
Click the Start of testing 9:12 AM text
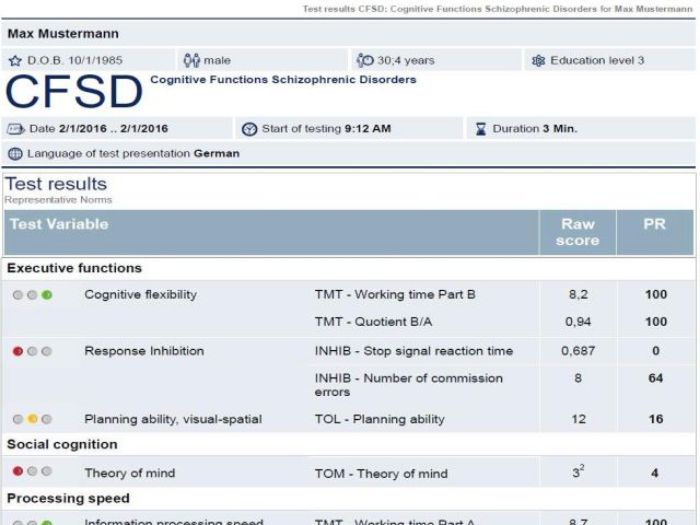coord(326,129)
